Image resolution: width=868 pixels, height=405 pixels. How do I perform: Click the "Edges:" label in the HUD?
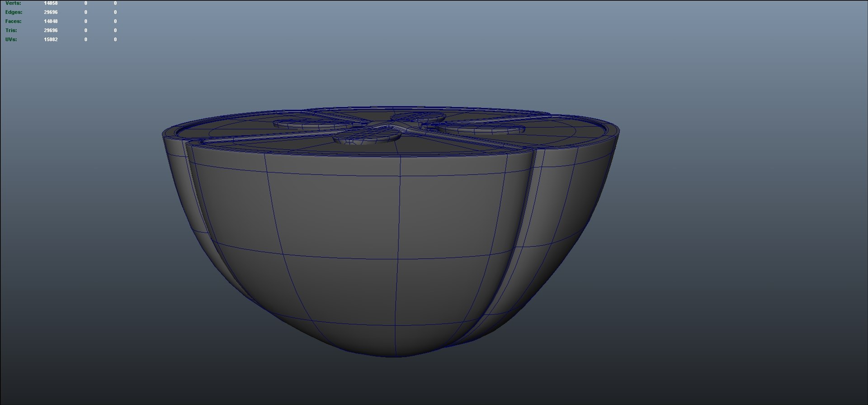[x=14, y=12]
